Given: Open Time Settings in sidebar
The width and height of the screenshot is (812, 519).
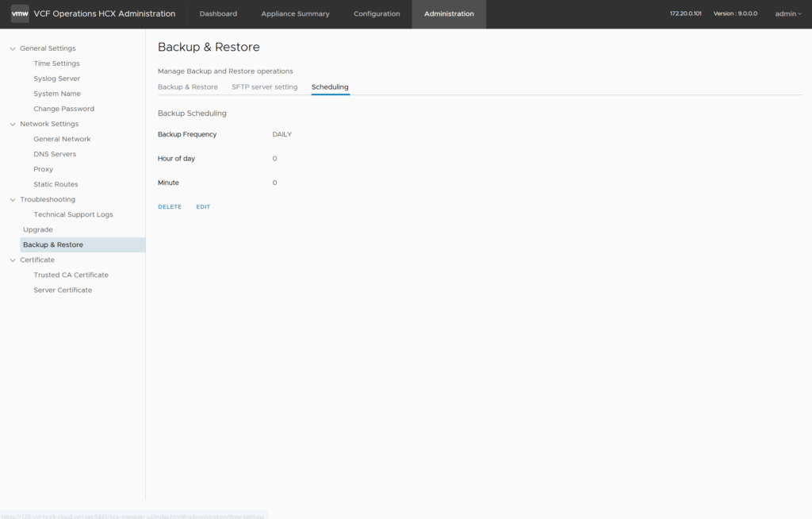Looking at the screenshot, I should coord(56,63).
